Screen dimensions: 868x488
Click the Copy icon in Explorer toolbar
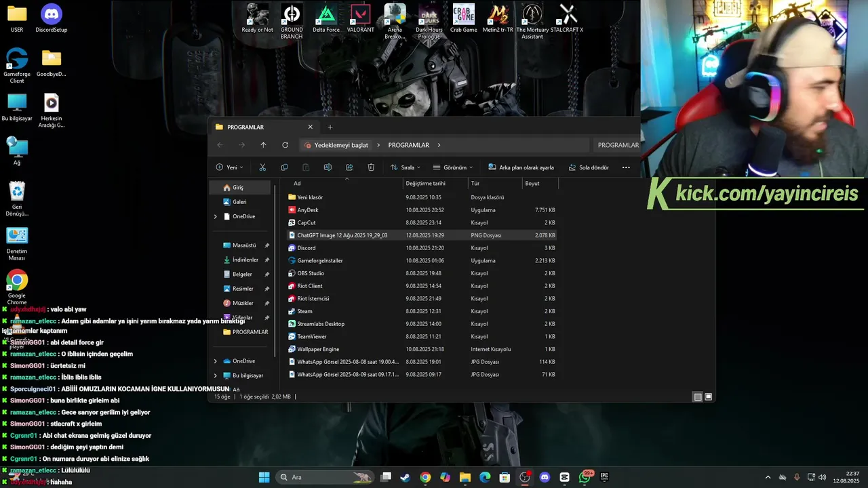[x=284, y=167]
